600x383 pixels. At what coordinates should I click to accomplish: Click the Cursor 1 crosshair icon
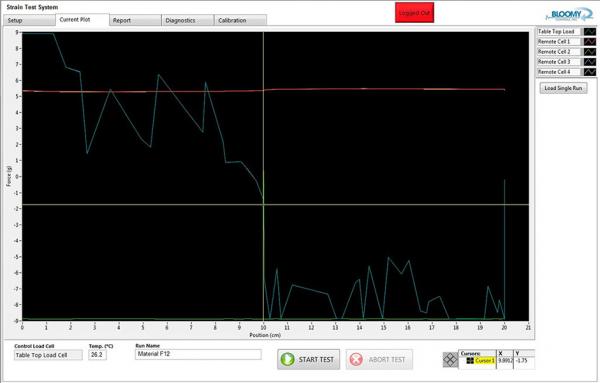[470, 361]
